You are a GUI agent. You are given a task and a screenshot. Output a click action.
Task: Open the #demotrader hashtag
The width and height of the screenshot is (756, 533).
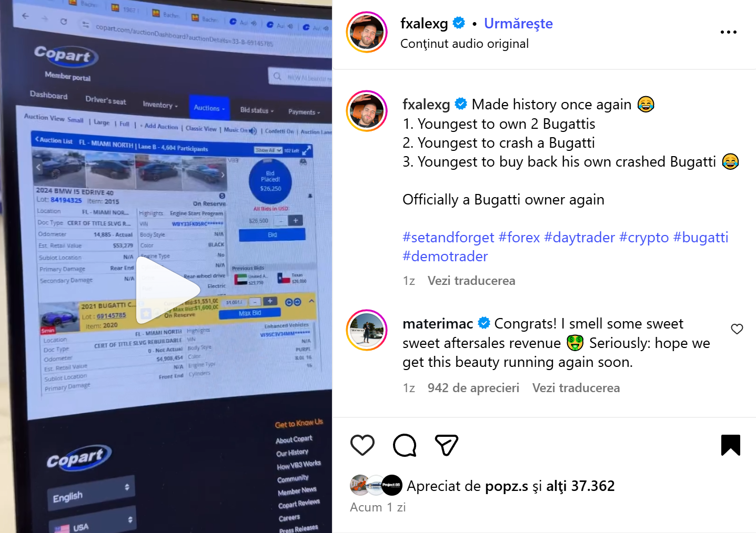tap(445, 257)
